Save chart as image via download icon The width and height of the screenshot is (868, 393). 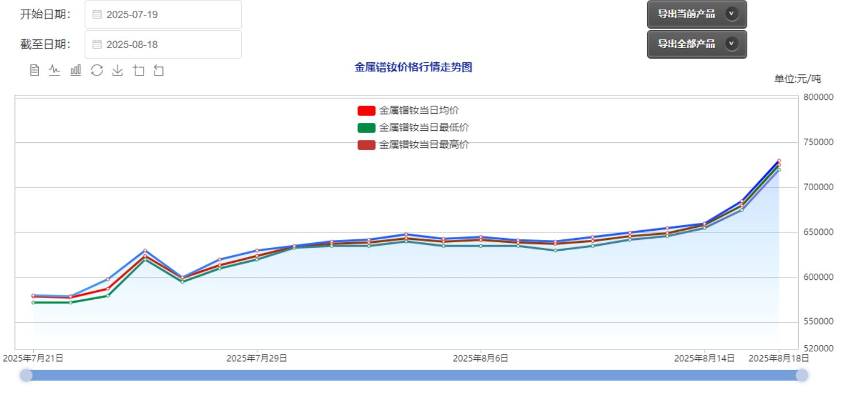click(117, 70)
